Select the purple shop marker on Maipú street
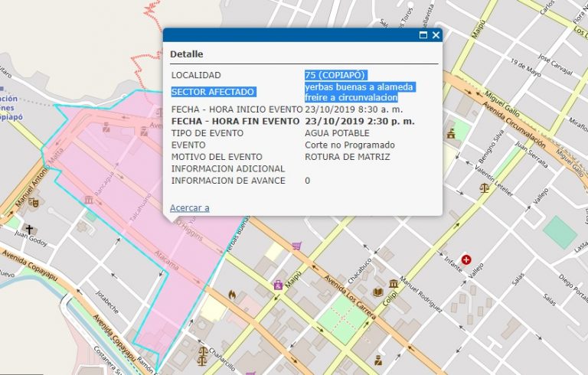The image size is (588, 375). click(x=278, y=285)
